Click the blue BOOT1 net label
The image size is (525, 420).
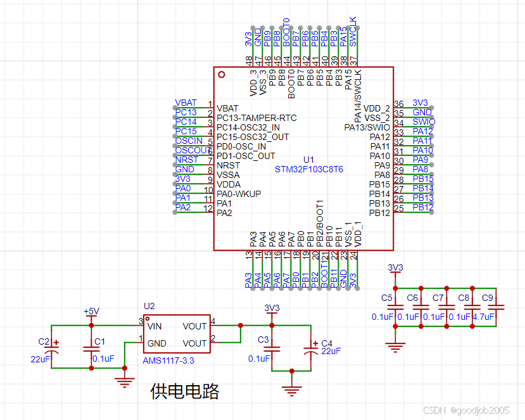pyautogui.click(x=324, y=273)
